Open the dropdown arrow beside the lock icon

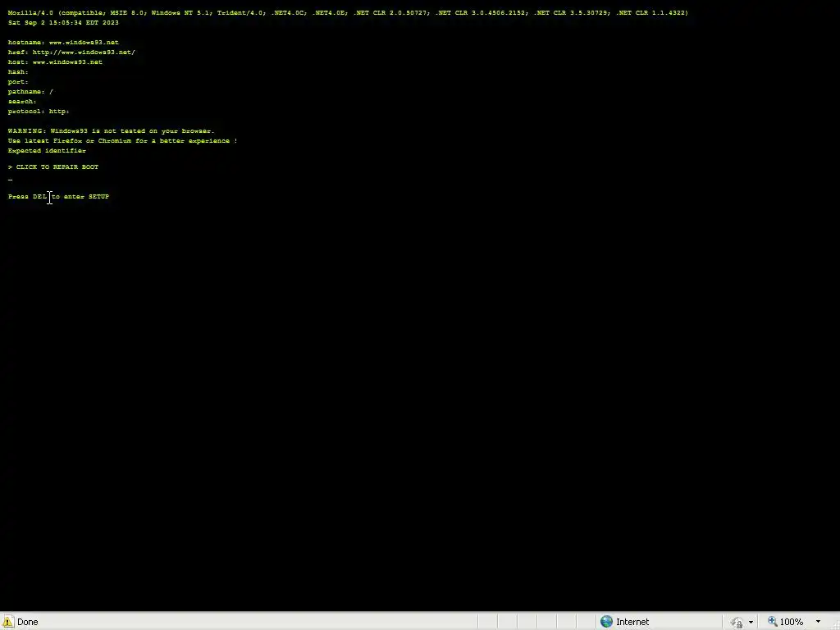[751, 622]
